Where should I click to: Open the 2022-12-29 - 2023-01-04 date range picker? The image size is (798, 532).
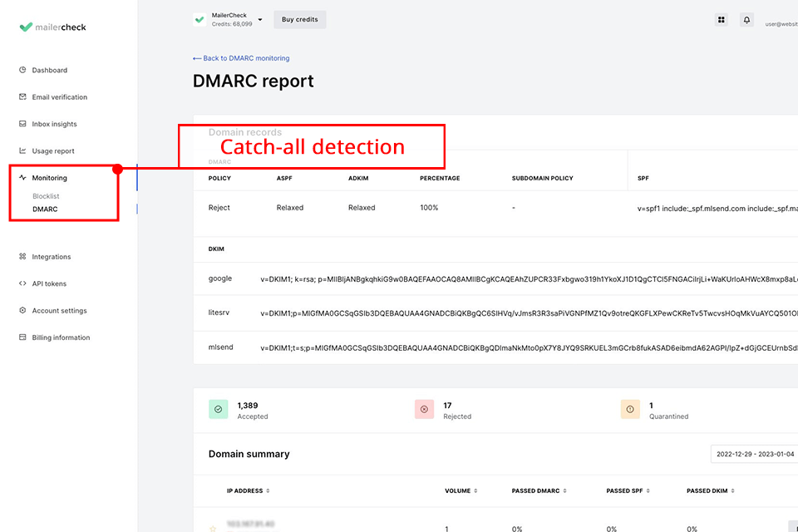pos(754,454)
